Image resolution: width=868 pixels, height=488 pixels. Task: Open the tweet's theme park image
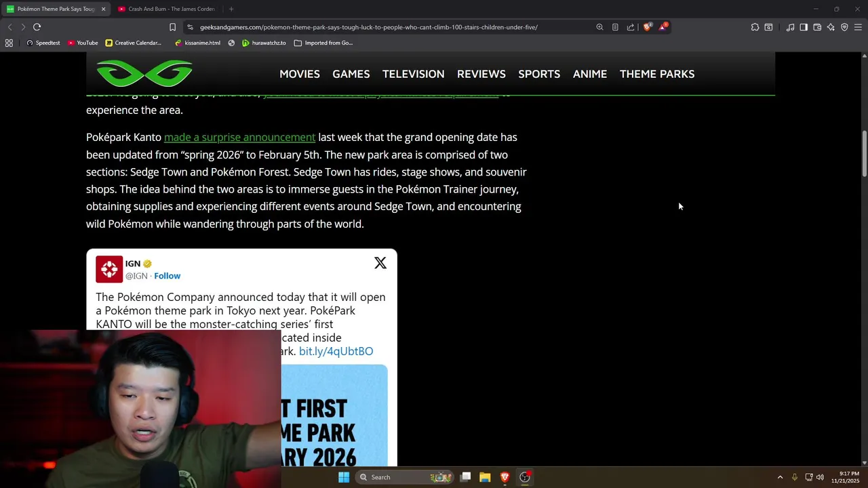tap(334, 415)
